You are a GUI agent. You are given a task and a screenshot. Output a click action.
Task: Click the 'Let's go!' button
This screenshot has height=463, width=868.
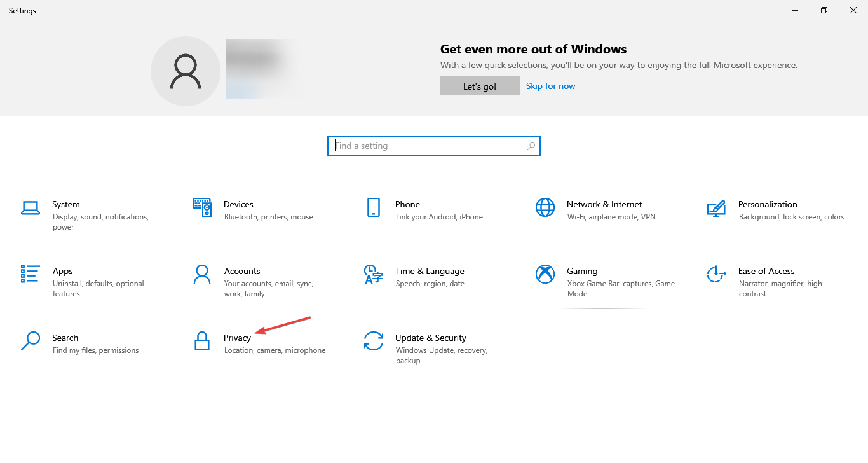[x=480, y=86]
